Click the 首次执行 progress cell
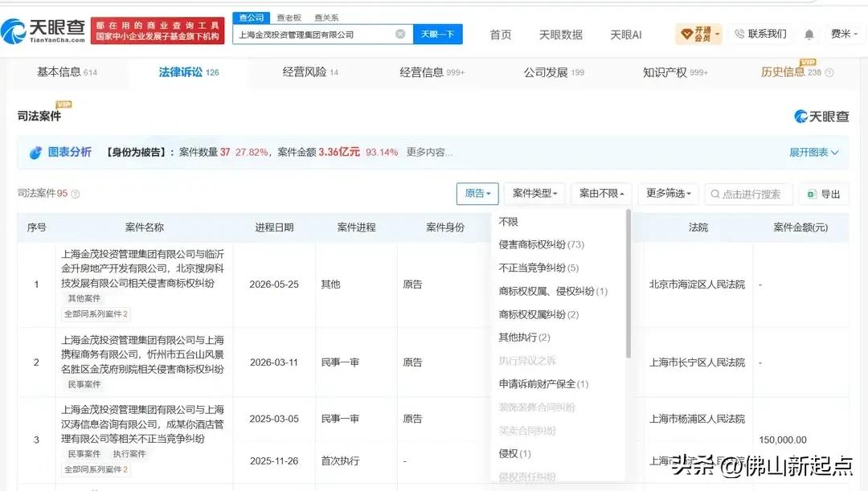Screen dimensions: 868x491 coord(340,460)
